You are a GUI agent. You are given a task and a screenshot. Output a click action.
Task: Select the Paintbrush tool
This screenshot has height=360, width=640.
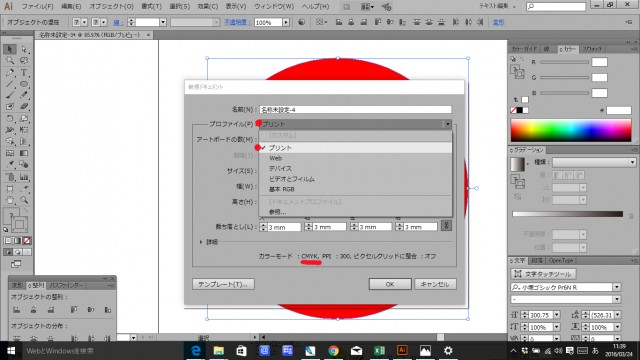point(10,95)
